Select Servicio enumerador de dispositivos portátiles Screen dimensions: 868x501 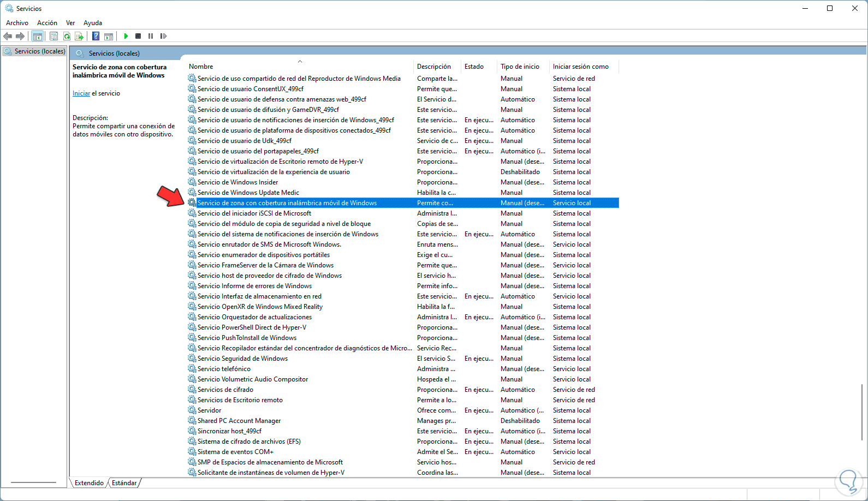click(403, 255)
